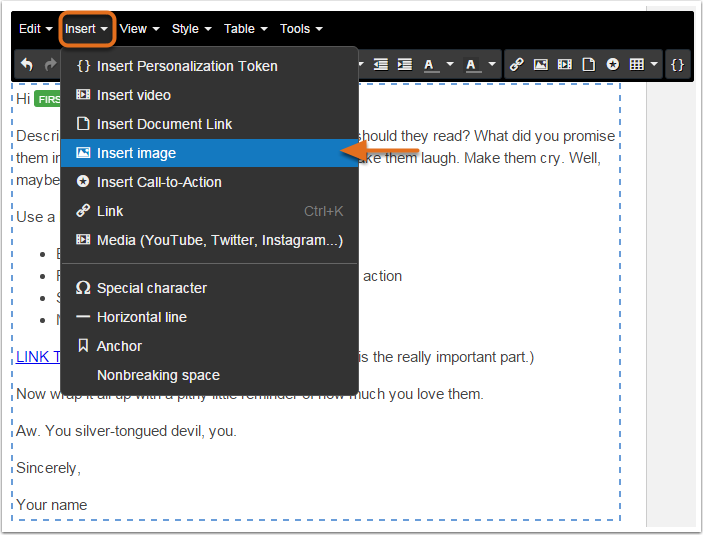Click the 'Your name' text line
Viewport: 703px width, 535px height.
pyautogui.click(x=52, y=505)
